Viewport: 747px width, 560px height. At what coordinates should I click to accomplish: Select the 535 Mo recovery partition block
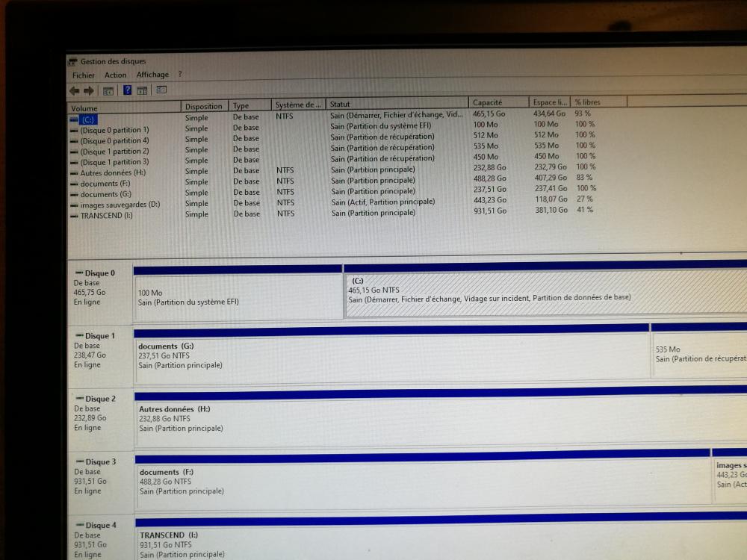click(x=699, y=350)
